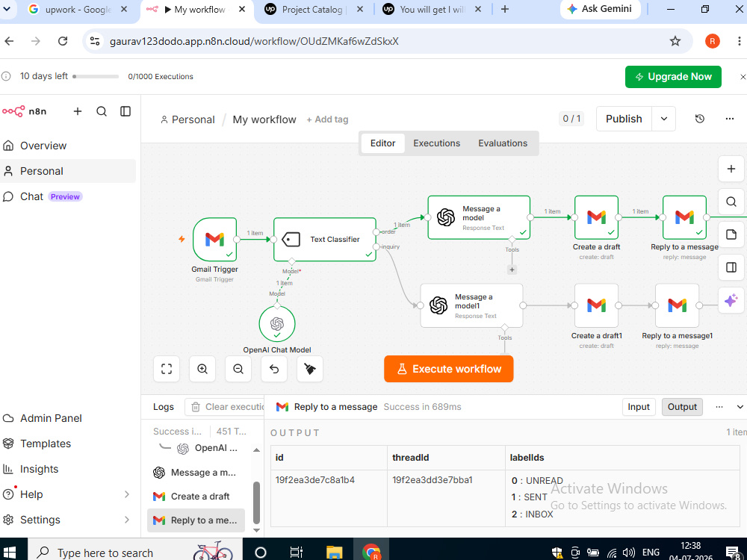Switch to Executions tab
This screenshot has height=560, width=747.
pyautogui.click(x=436, y=143)
